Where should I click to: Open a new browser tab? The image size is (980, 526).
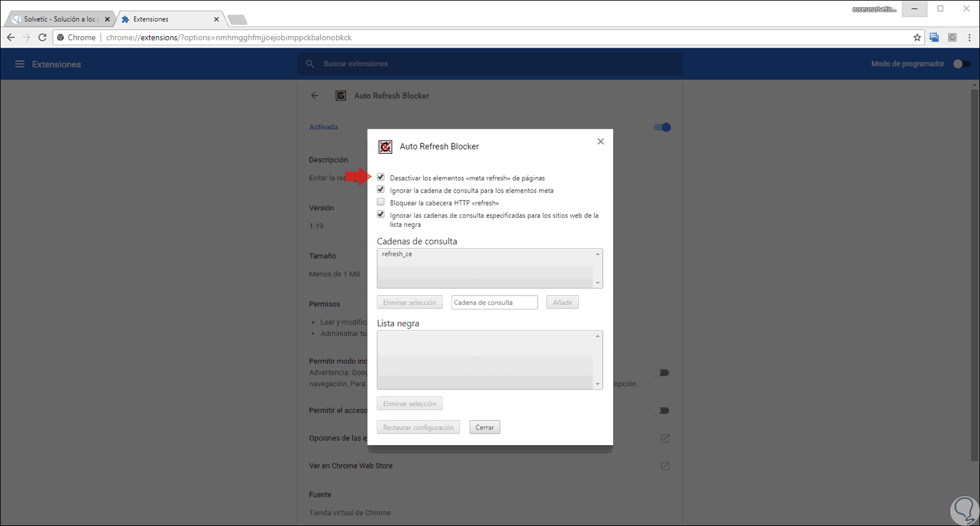237,20
